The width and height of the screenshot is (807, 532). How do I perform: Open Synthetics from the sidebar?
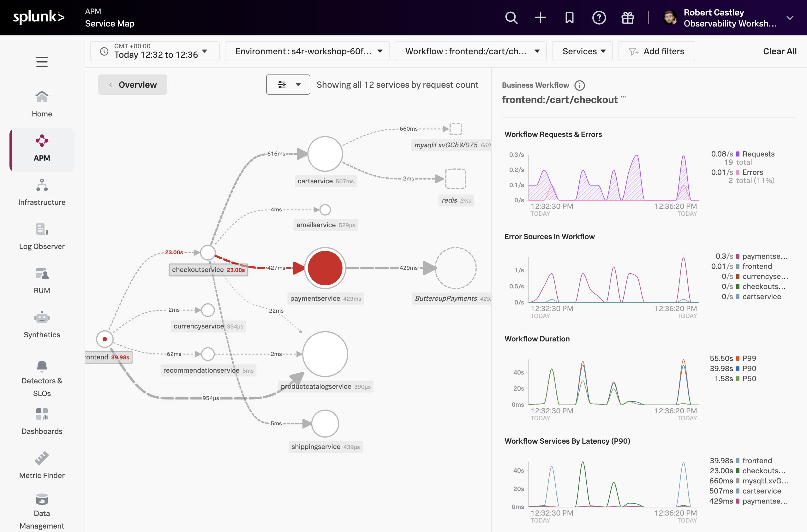tap(42, 325)
